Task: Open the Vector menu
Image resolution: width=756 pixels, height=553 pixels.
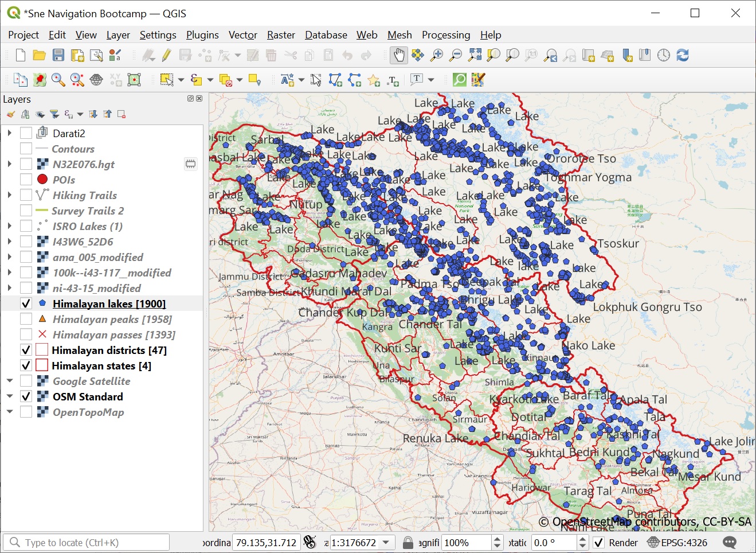Action: [242, 35]
